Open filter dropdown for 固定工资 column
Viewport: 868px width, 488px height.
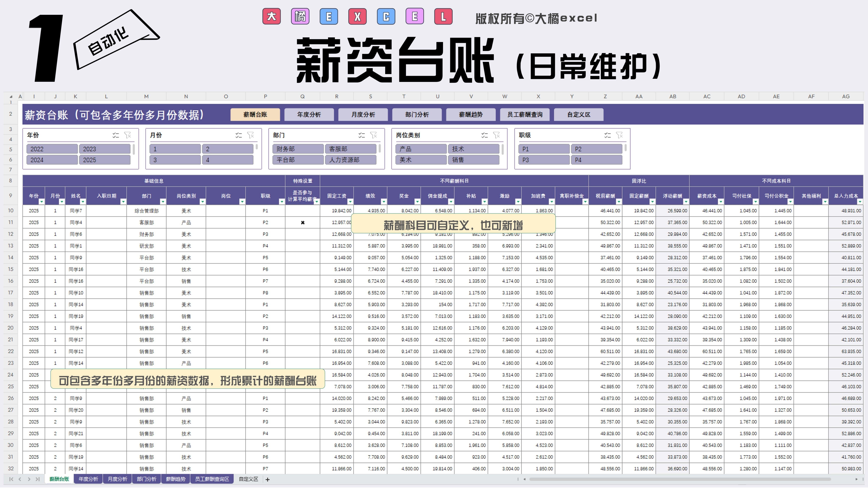tap(350, 201)
